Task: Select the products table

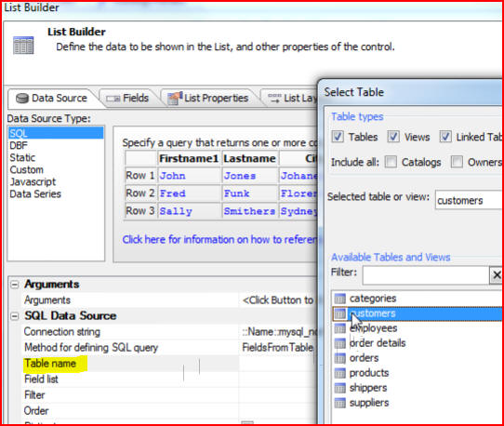Action: (418, 373)
